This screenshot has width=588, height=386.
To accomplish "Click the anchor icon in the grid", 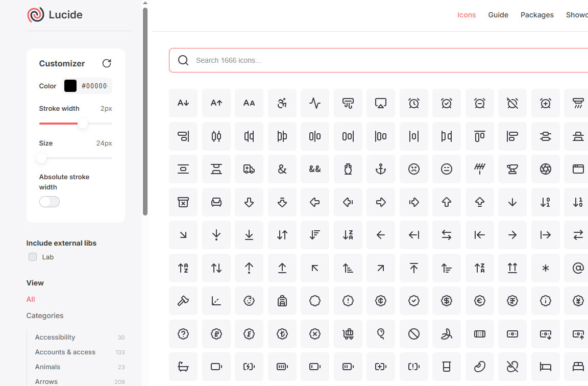I will 381,169.
